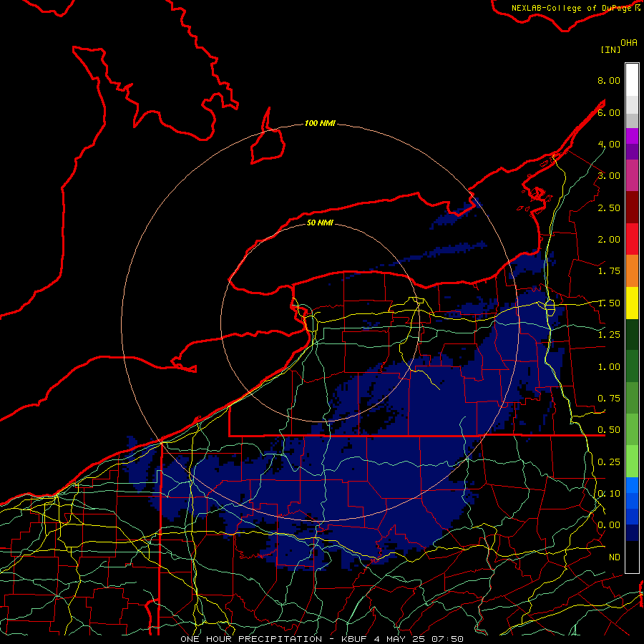
Task: Click the ND legend label
Action: 615,557
